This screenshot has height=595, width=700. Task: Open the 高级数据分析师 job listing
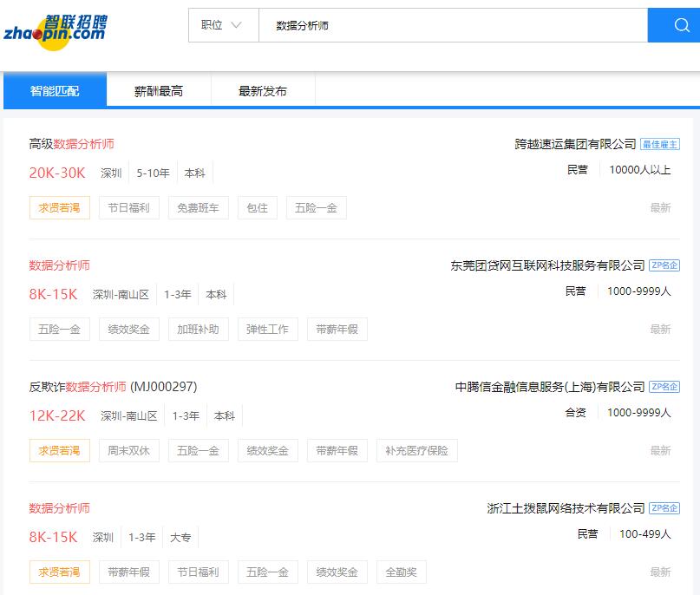click(x=71, y=144)
